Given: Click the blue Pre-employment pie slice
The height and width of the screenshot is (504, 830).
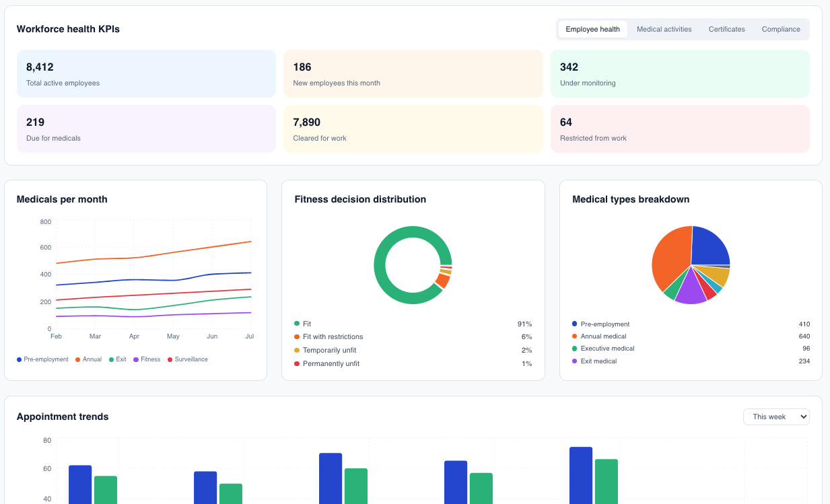Looking at the screenshot, I should click(x=710, y=246).
